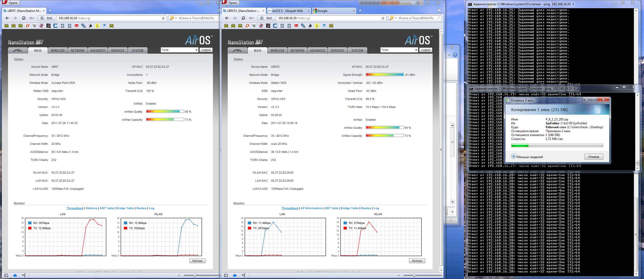This screenshot has width=644, height=279.
Task: Open new tab in left Opera window
Action: click(x=50, y=11)
